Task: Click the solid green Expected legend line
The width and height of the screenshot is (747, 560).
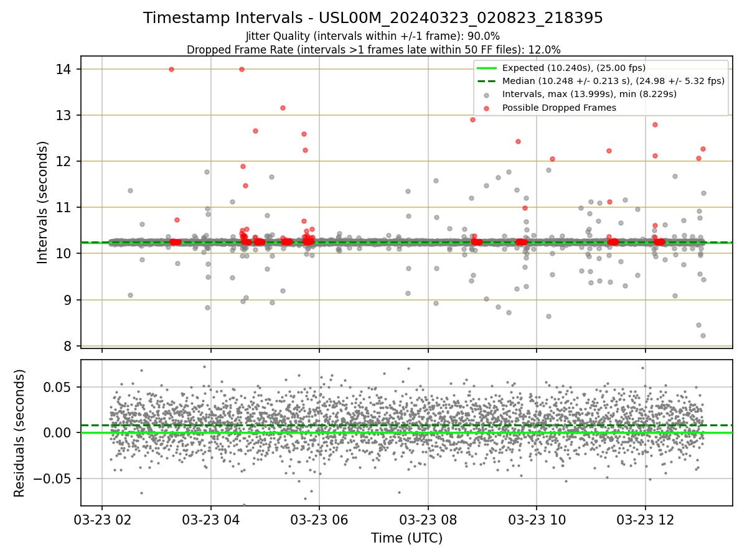Action: [x=487, y=68]
